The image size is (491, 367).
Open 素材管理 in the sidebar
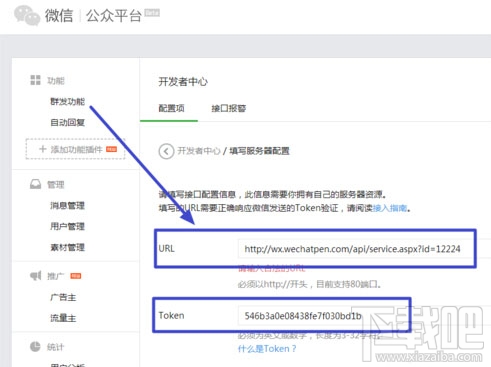68,247
